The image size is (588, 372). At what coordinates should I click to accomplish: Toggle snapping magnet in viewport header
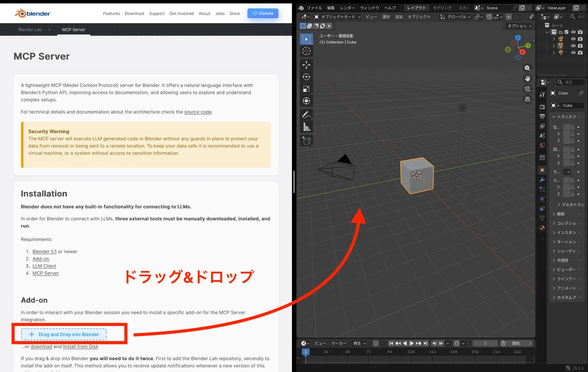(x=489, y=17)
